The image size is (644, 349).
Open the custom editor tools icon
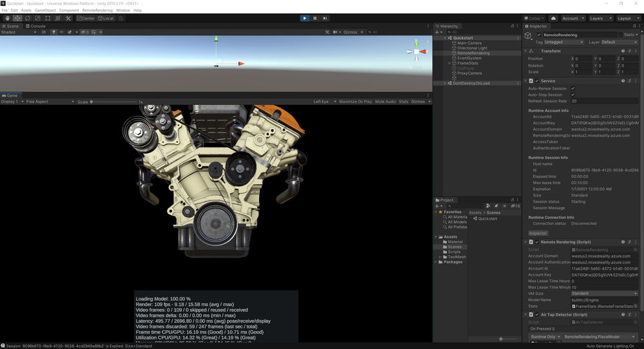pyautogui.click(x=68, y=19)
